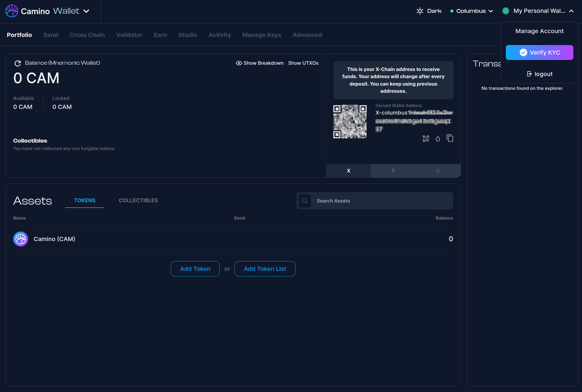
Task: Click the search magnifier icon in Assets
Action: point(305,201)
